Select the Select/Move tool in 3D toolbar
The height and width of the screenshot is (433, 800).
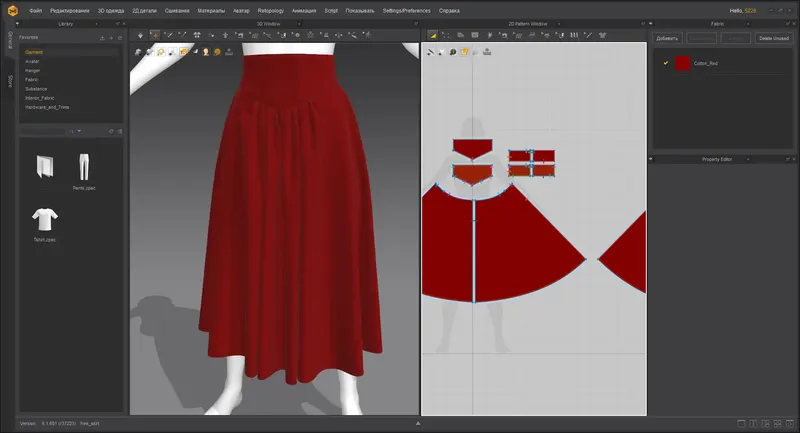[154, 35]
